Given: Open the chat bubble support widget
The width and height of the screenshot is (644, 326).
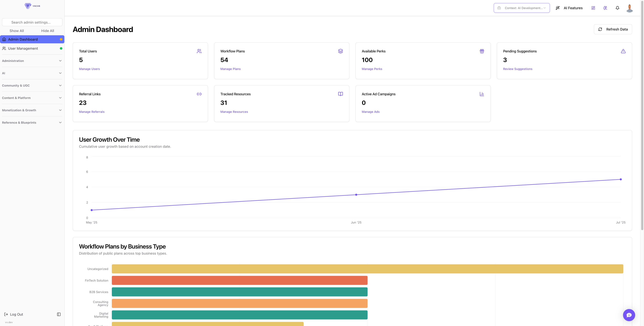Looking at the screenshot, I should point(629,315).
